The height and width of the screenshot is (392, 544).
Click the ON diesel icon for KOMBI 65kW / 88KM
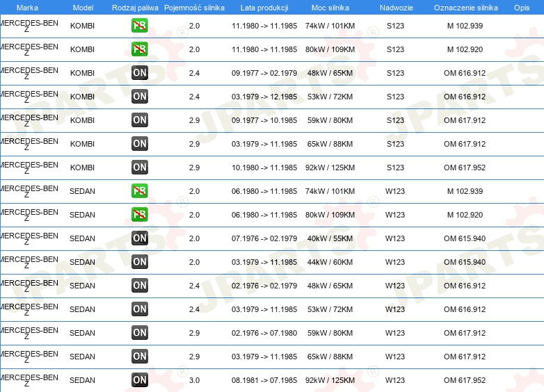[139, 143]
